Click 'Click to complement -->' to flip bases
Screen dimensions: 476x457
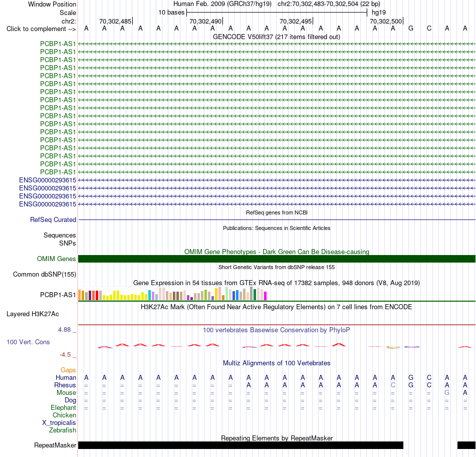click(x=41, y=29)
